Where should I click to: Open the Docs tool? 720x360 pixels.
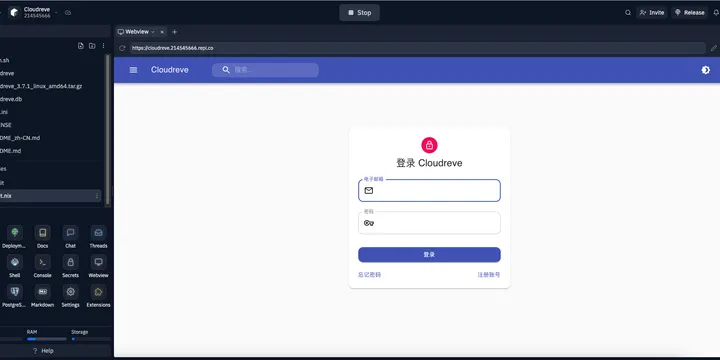point(43,233)
